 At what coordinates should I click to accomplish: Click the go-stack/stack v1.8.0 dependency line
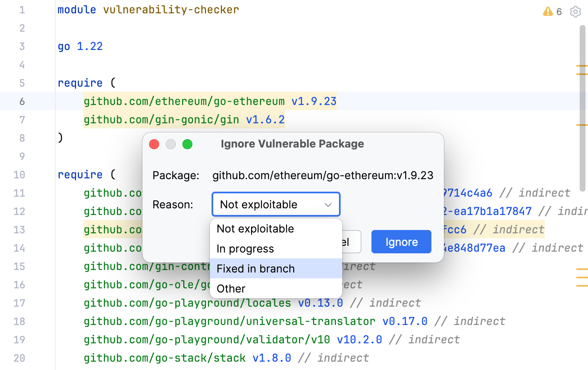[x=187, y=358]
